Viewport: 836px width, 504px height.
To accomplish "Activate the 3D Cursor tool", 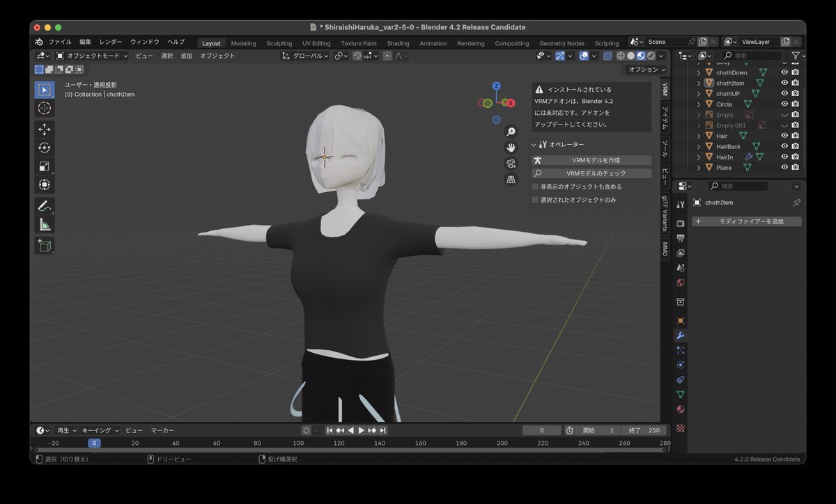I will [45, 109].
